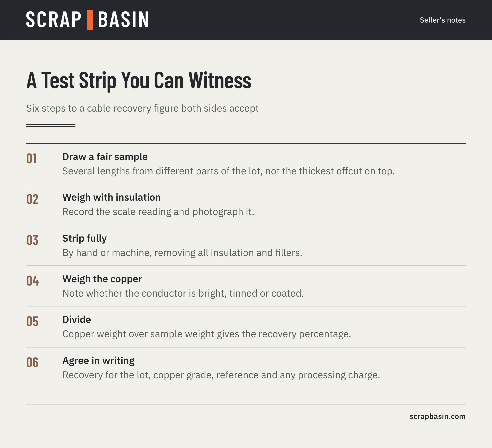The image size is (492, 448).
Task: Select the heading A Test Strip You Can Witness
Action: pyautogui.click(x=139, y=80)
